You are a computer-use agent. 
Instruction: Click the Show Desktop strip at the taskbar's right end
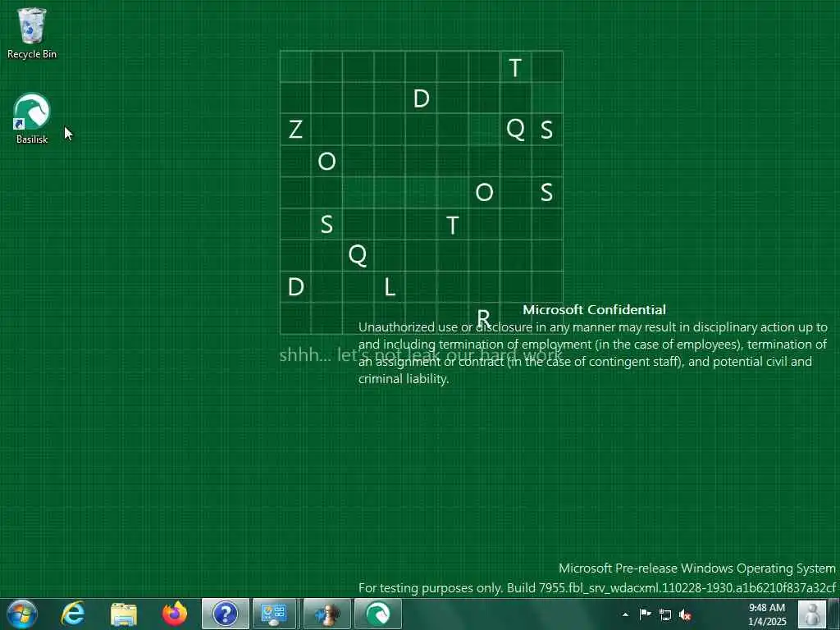(834, 614)
